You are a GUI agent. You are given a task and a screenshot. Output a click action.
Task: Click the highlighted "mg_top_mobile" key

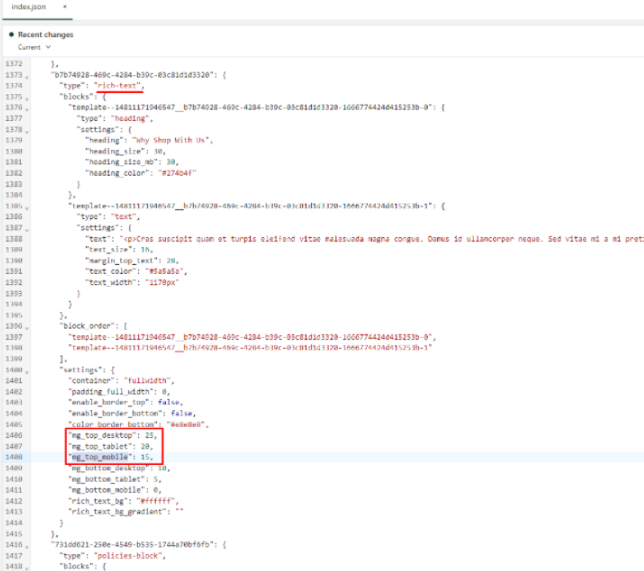100,457
